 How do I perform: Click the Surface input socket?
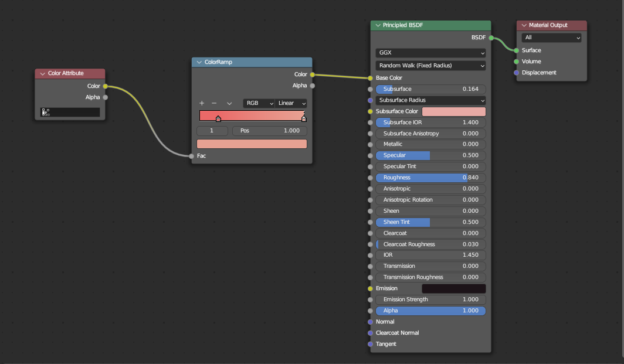[x=516, y=50]
